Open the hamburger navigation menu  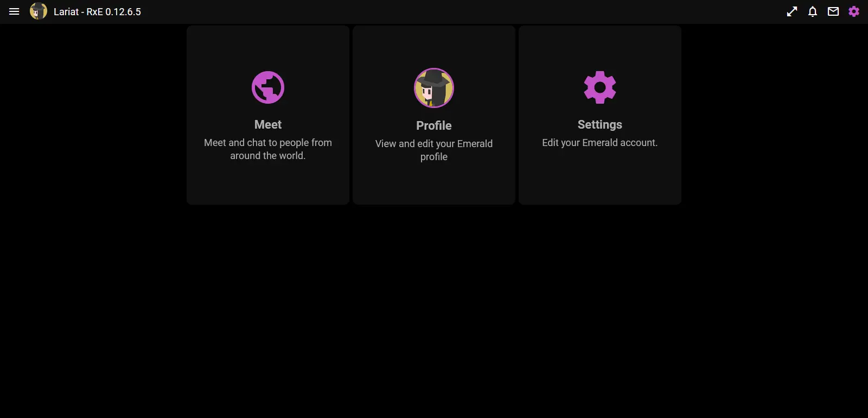click(x=14, y=11)
